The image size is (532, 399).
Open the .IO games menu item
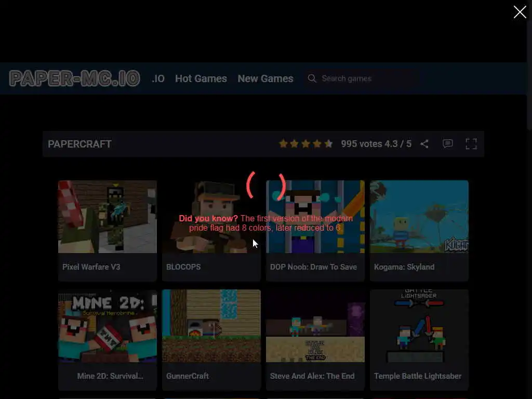coord(158,78)
